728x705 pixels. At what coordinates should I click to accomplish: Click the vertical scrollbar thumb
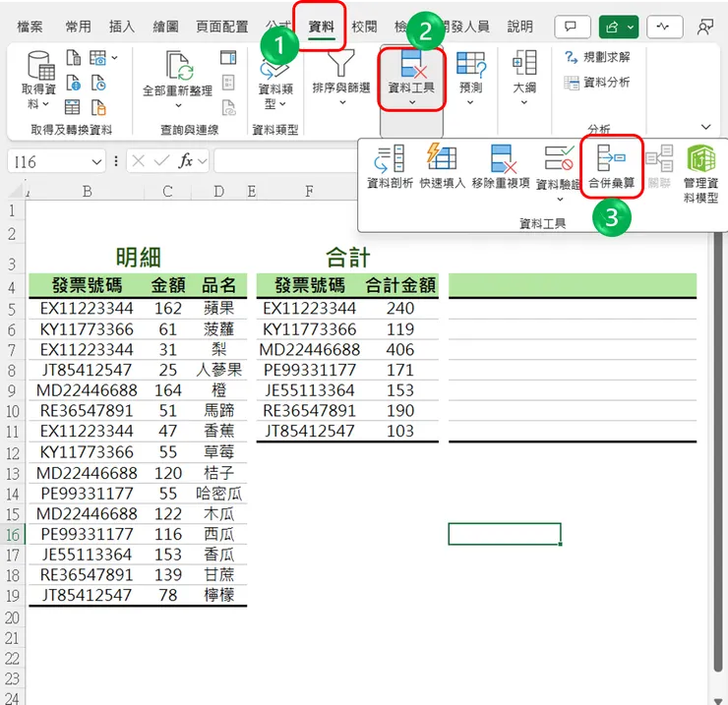point(718,450)
